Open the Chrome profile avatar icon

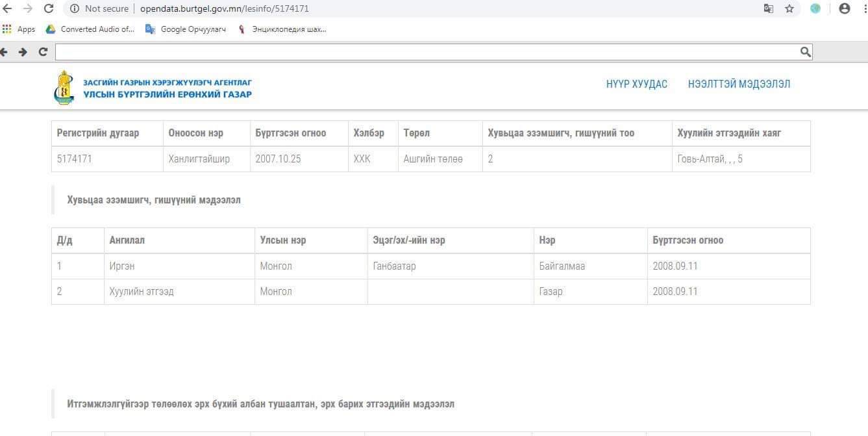pos(844,8)
